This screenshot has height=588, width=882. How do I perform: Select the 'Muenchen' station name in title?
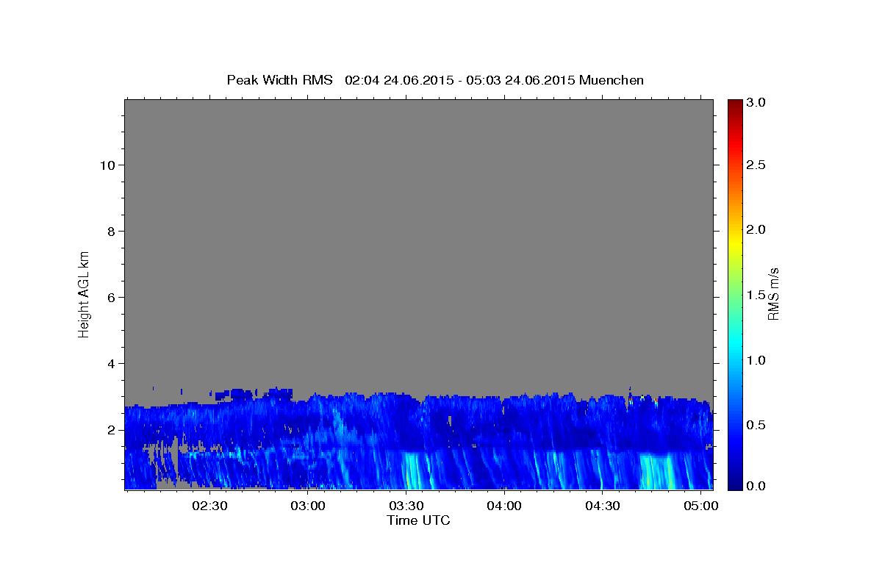coord(612,80)
